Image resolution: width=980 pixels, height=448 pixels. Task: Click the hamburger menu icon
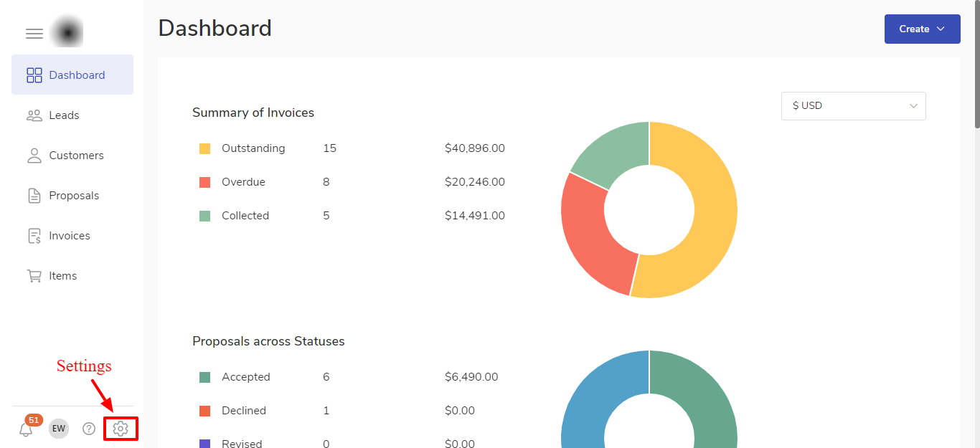(34, 34)
